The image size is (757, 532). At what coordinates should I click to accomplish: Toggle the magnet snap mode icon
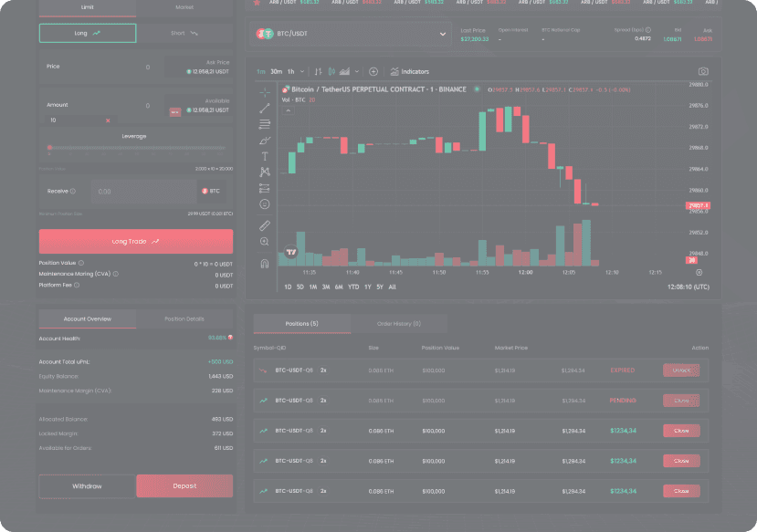(265, 264)
